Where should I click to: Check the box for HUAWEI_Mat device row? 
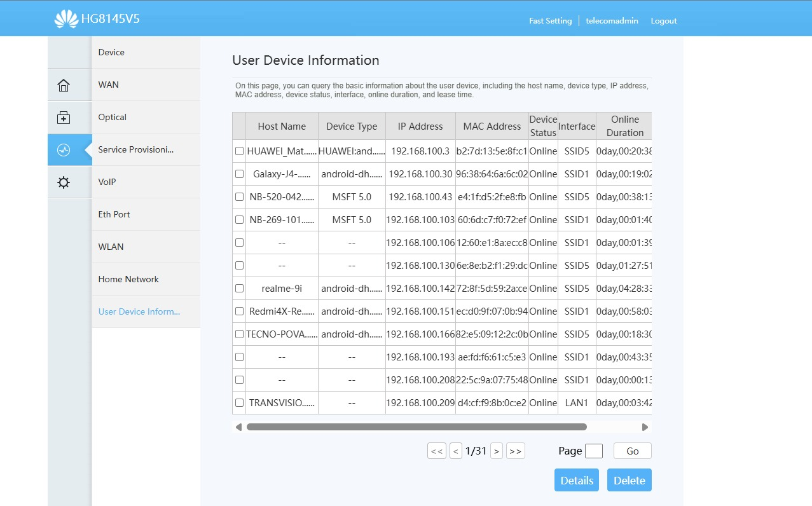pos(239,151)
